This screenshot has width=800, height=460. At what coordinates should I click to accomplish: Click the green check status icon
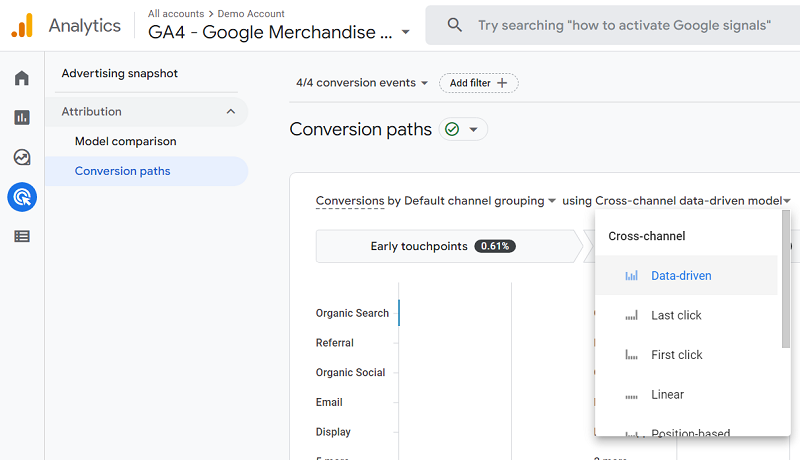452,129
